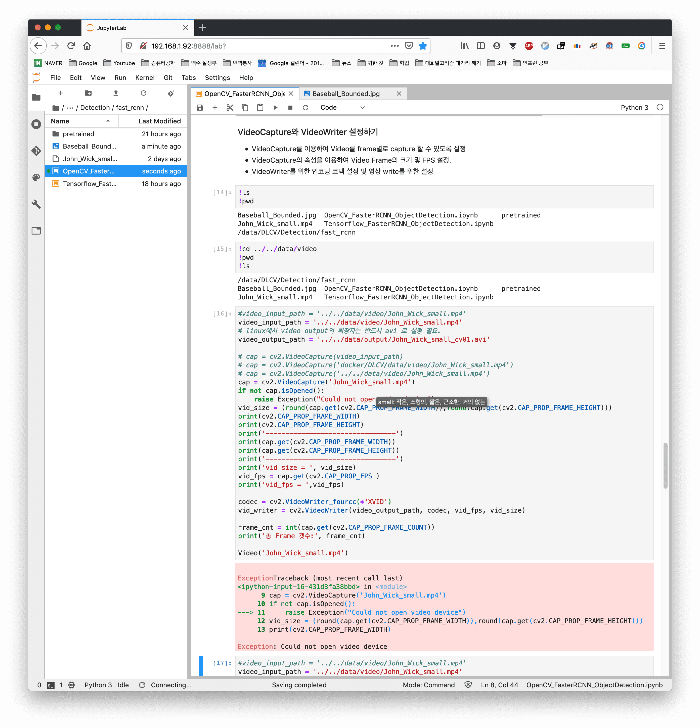Viewport: 700px width, 728px height.
Task: Open the pretrained folder in file browser
Action: (x=78, y=134)
